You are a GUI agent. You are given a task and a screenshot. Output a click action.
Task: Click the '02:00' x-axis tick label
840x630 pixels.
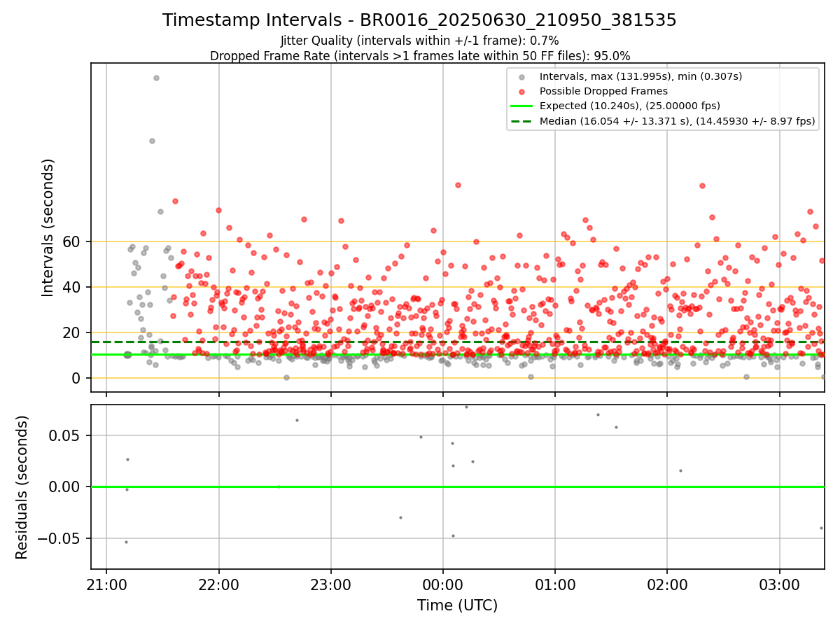click(667, 585)
